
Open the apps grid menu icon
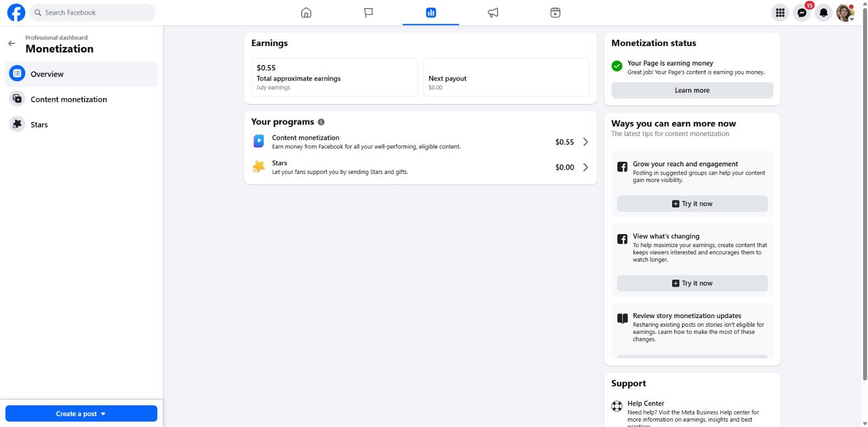pos(780,12)
